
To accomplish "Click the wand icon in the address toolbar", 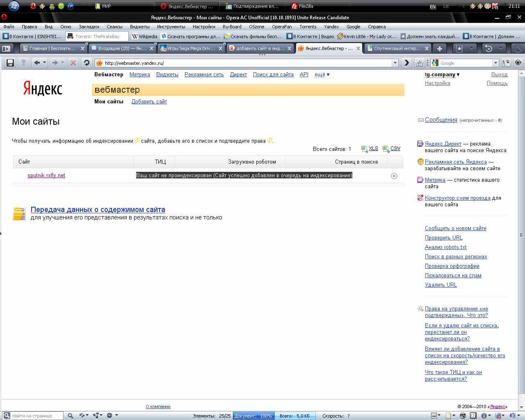I will tap(23, 63).
